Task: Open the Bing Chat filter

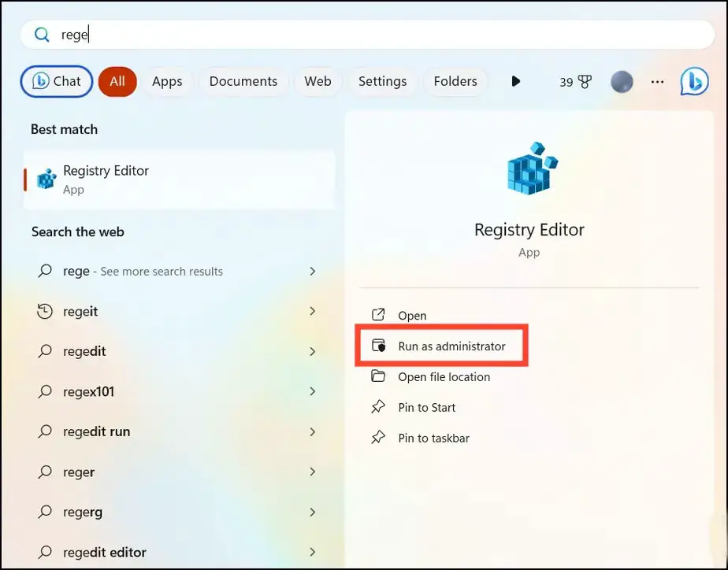Action: pos(57,82)
